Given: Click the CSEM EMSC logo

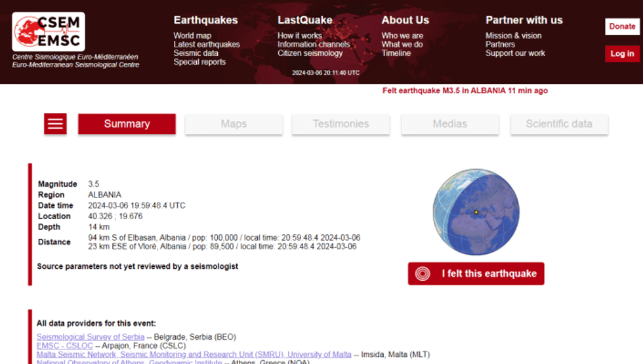Looking at the screenshot, I should pyautogui.click(x=49, y=31).
